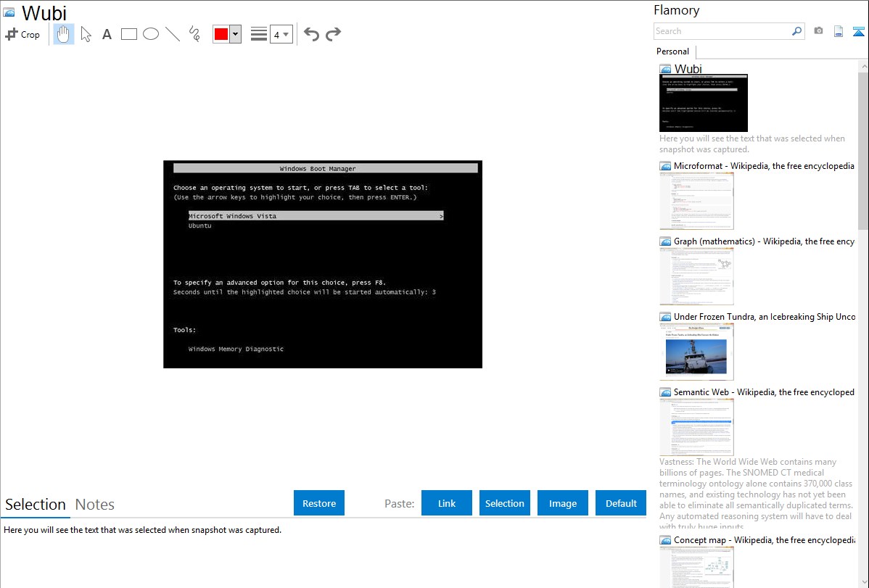
Task: Select the straight line tool
Action: tap(173, 34)
